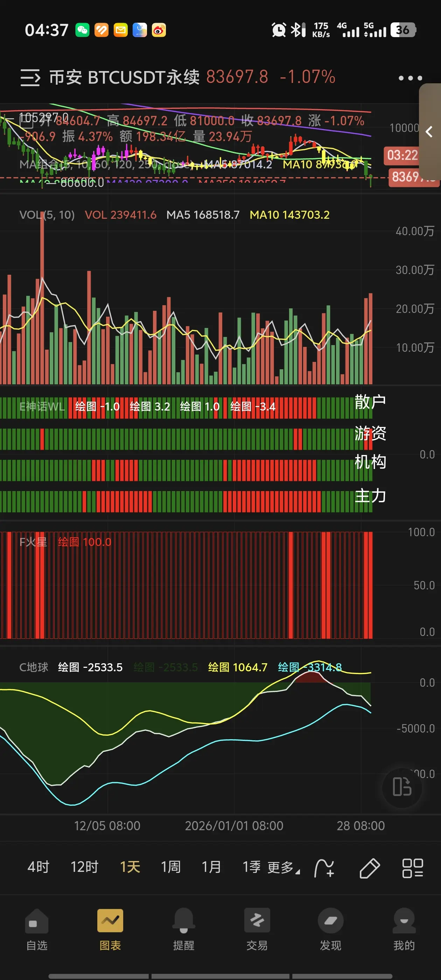Image resolution: width=441 pixels, height=980 pixels.
Task: Open 交易 trade tab
Action: (257, 929)
